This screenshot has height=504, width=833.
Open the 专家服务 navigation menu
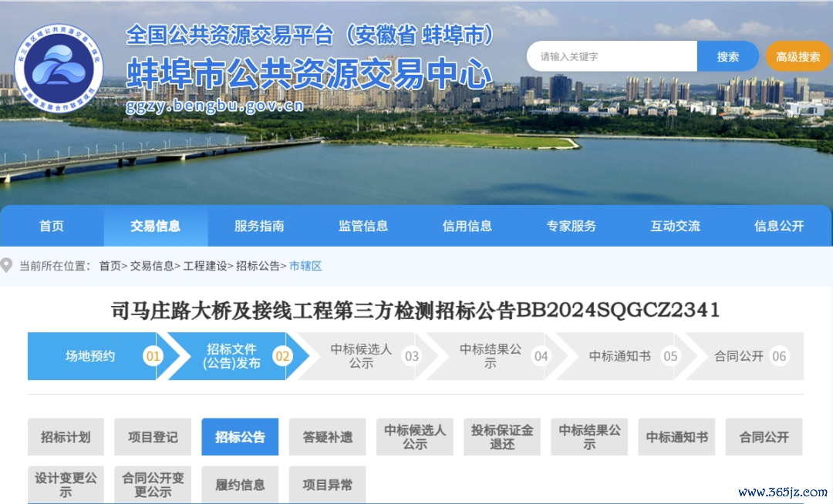point(571,226)
